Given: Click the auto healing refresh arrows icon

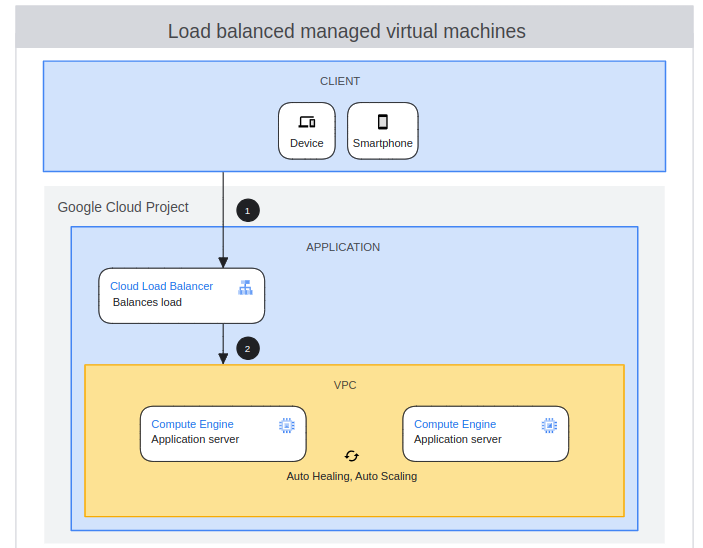Looking at the screenshot, I should (x=352, y=456).
